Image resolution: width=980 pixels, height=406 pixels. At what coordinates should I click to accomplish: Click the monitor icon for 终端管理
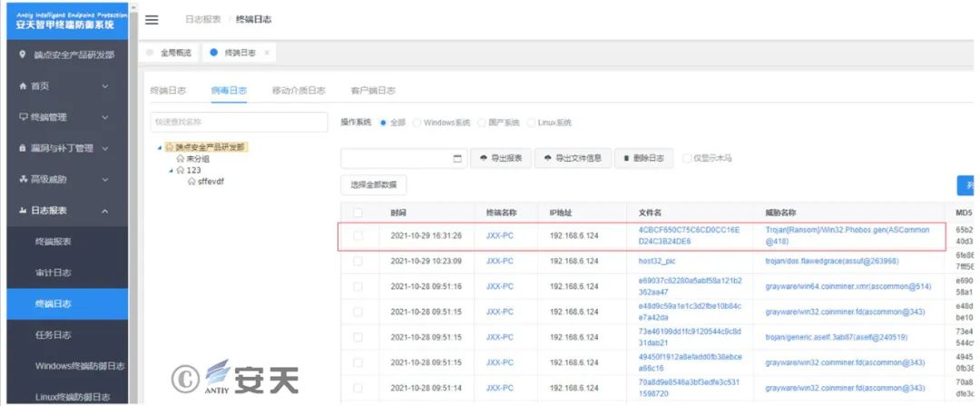click(x=23, y=117)
